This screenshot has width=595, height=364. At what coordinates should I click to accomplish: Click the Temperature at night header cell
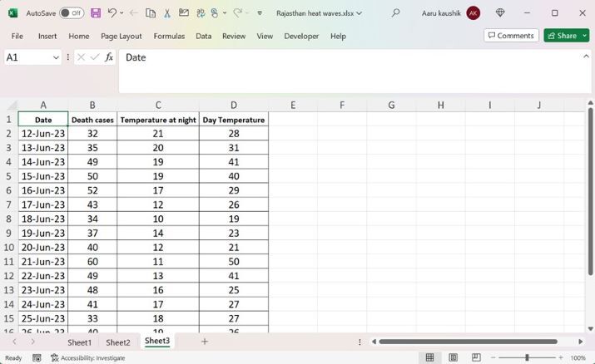click(x=158, y=120)
